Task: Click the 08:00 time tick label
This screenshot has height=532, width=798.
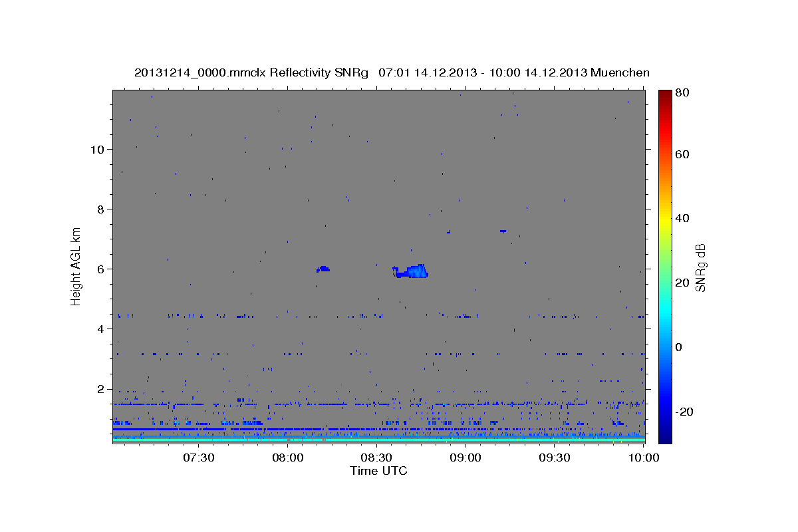Action: point(287,458)
